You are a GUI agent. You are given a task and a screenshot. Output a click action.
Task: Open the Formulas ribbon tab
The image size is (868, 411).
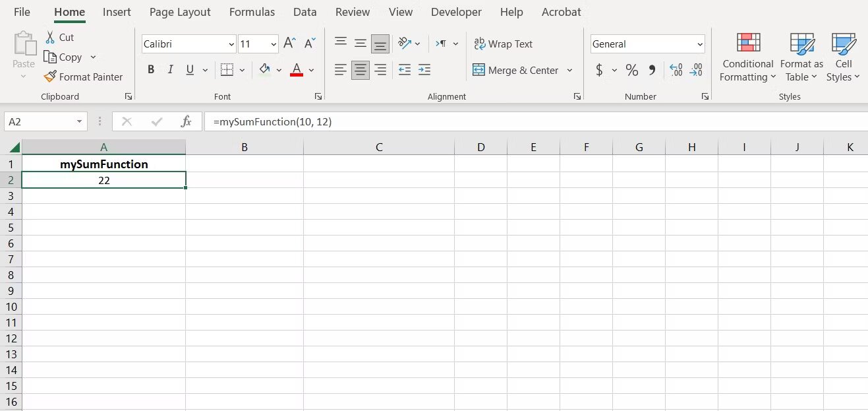point(252,12)
